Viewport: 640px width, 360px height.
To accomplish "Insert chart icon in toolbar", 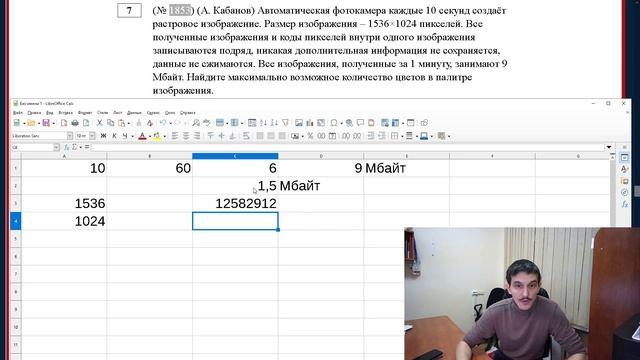I will pos(310,123).
